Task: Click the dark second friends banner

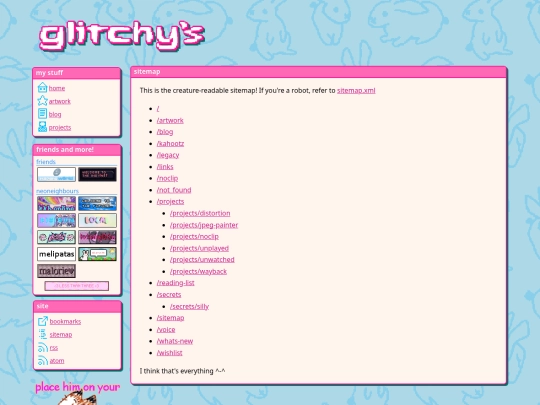Action: [97, 174]
